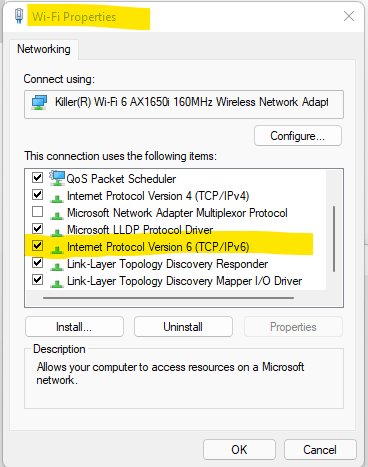Click the Killer(R) Wi-Fi 6 AX1650i adapter field

click(184, 104)
